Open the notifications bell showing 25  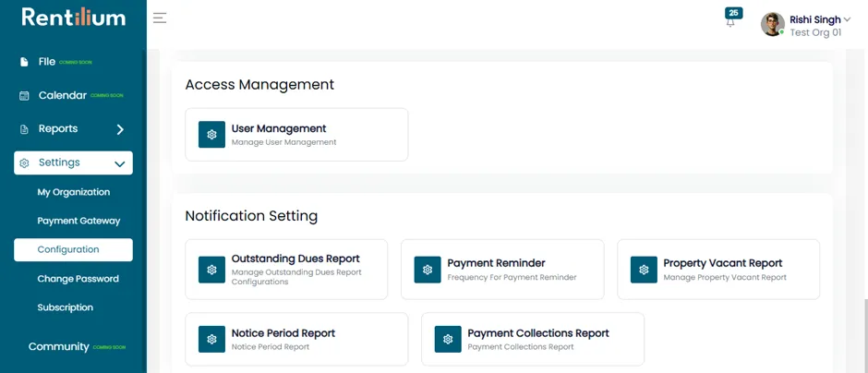click(x=730, y=23)
